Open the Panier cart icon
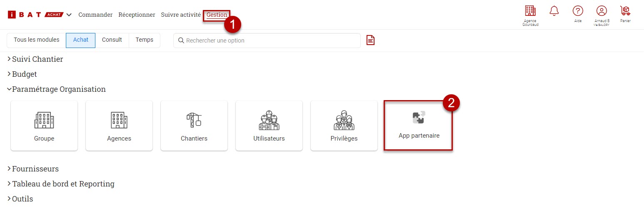This screenshot has height=209, width=644. [x=625, y=11]
